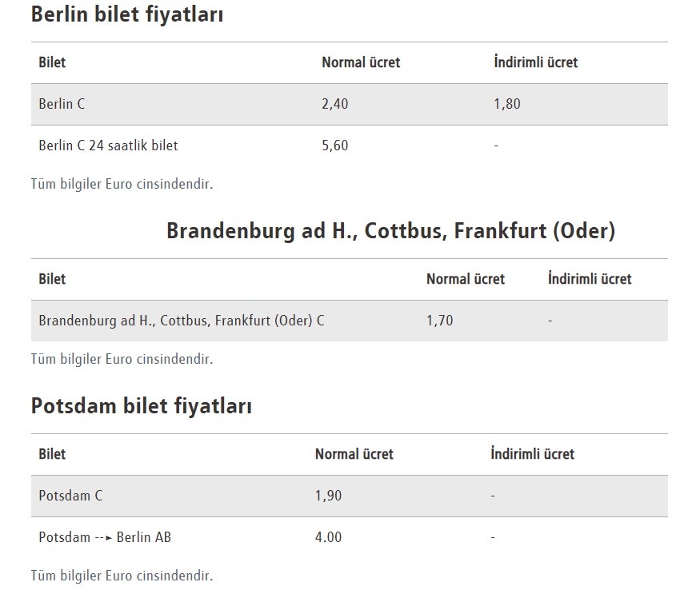
Task: Select the 'Berlin C 24 saatlik bilet' row label
Action: point(108,146)
